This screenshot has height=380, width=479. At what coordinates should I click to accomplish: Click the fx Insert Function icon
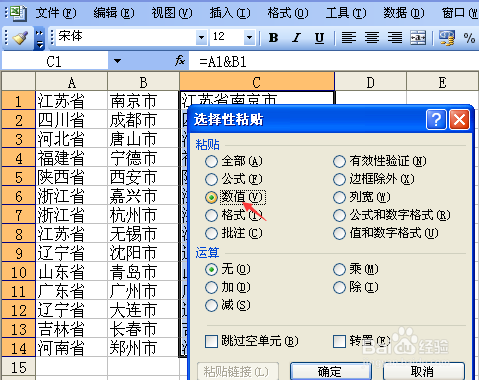(x=180, y=61)
